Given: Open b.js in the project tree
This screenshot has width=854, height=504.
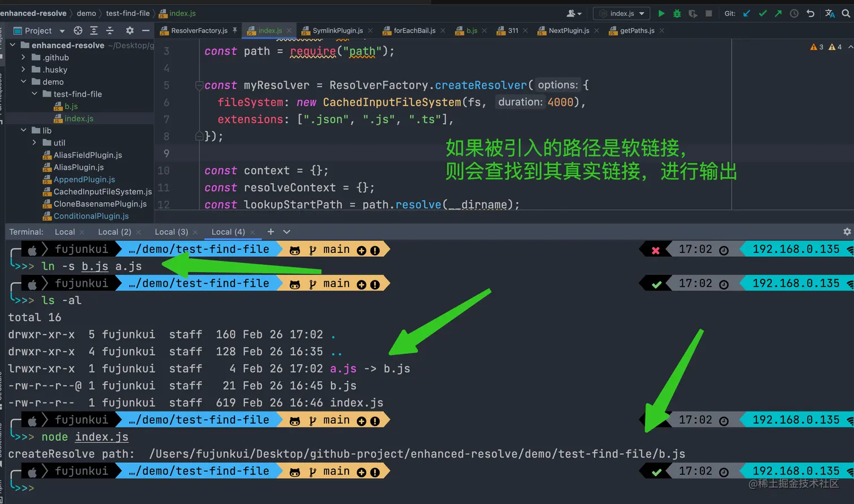Looking at the screenshot, I should [x=71, y=106].
